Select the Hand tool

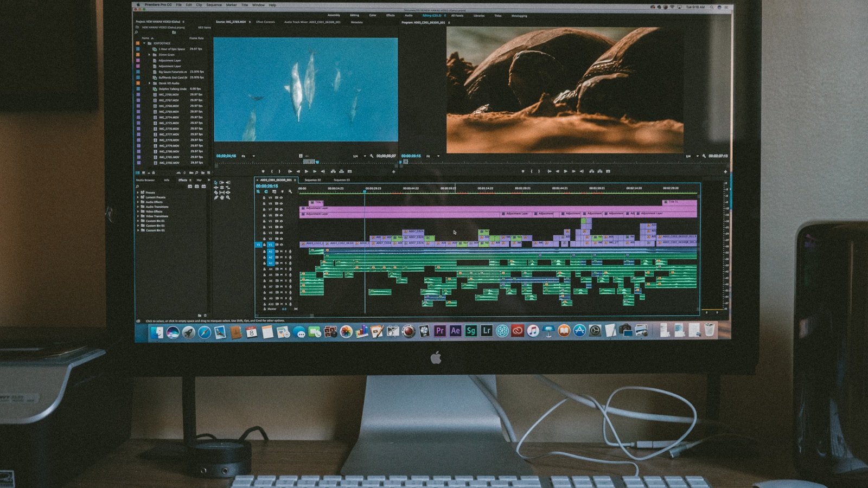[222, 197]
